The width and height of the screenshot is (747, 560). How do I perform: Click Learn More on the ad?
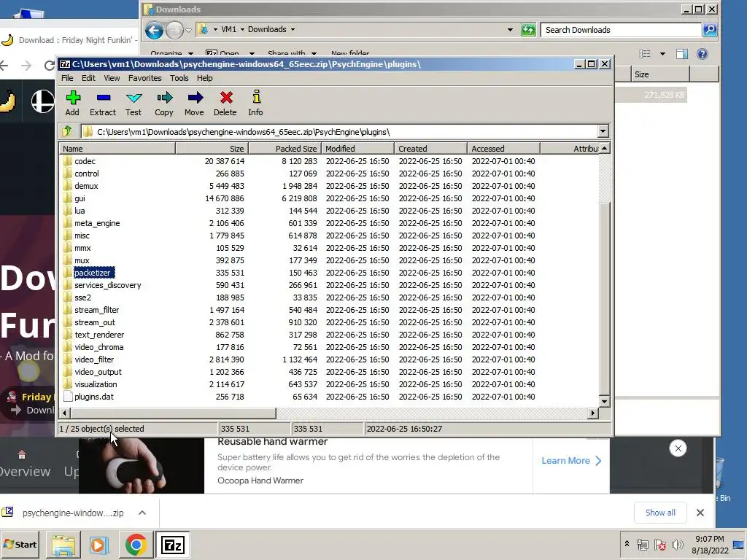coord(570,461)
